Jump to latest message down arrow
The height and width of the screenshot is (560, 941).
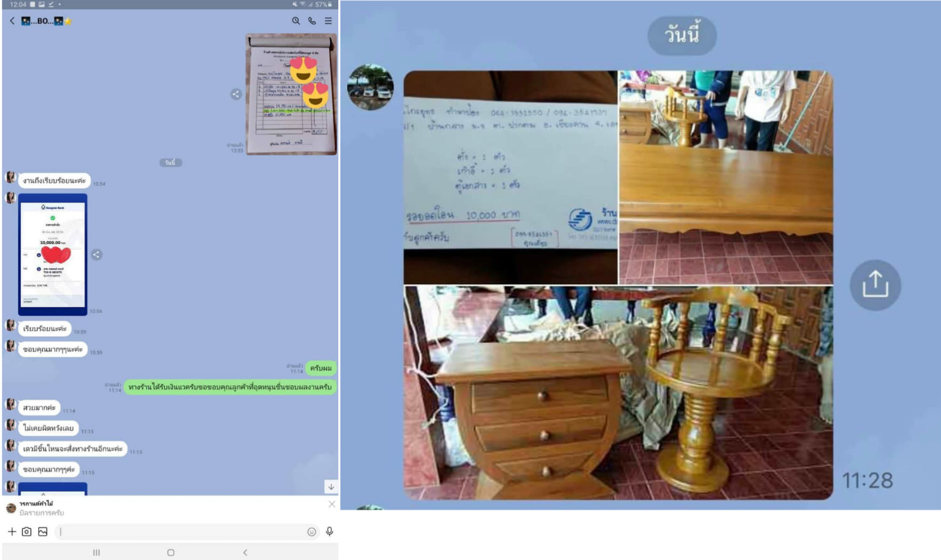point(331,486)
